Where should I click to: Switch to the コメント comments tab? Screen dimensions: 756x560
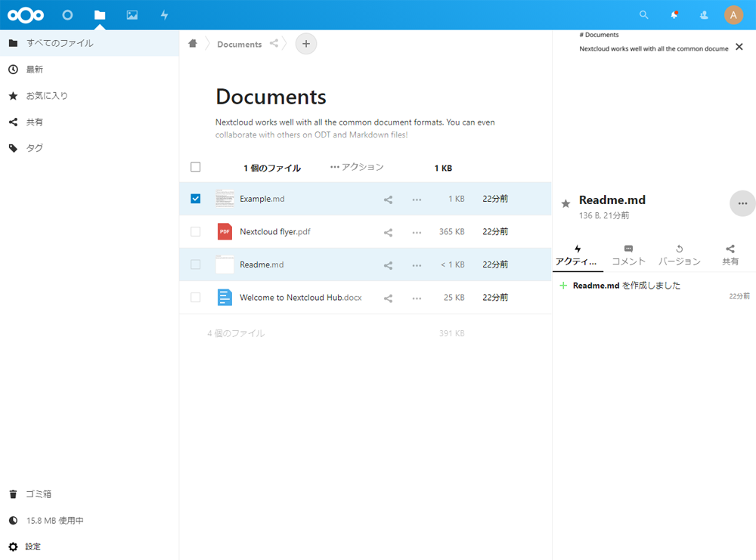(x=628, y=255)
